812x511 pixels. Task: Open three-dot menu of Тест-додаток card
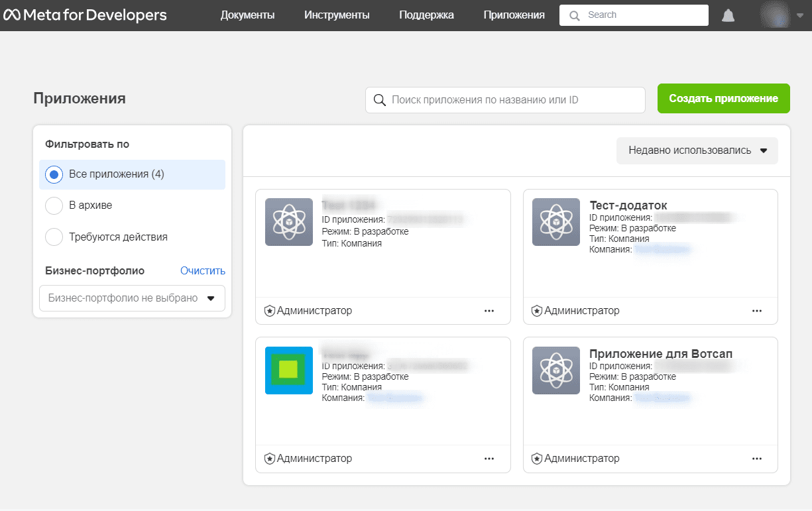point(757,310)
